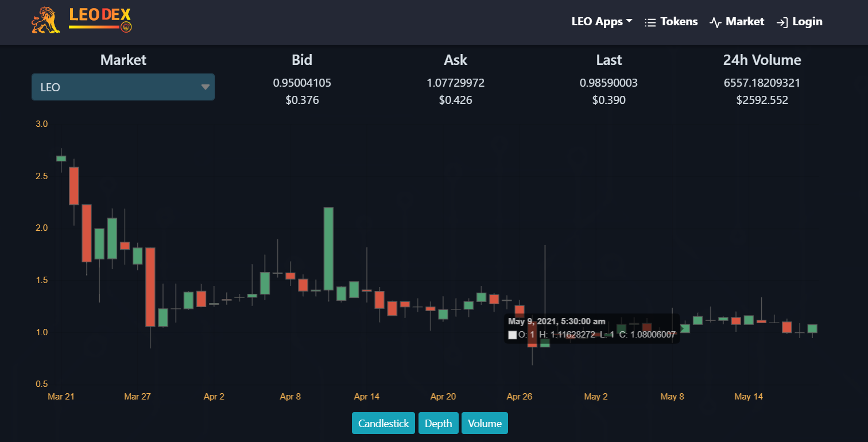
Task: Click the large red candle after Mar 27
Action: [150, 287]
